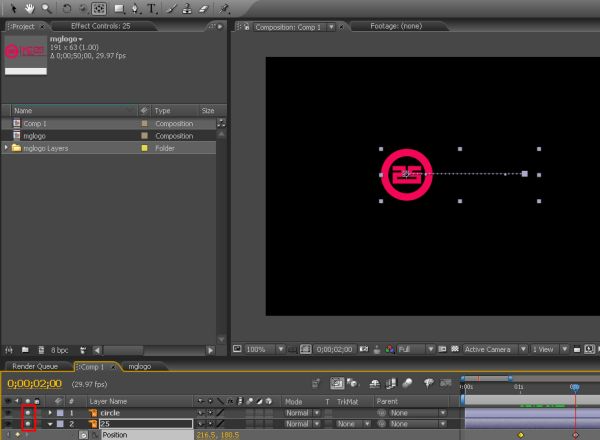Toggle Region of Interest icon
This screenshot has height=440, width=600.
[x=442, y=349]
